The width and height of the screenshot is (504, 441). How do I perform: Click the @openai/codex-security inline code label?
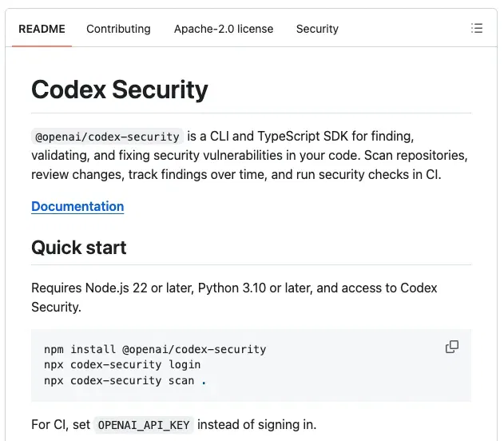(x=107, y=137)
